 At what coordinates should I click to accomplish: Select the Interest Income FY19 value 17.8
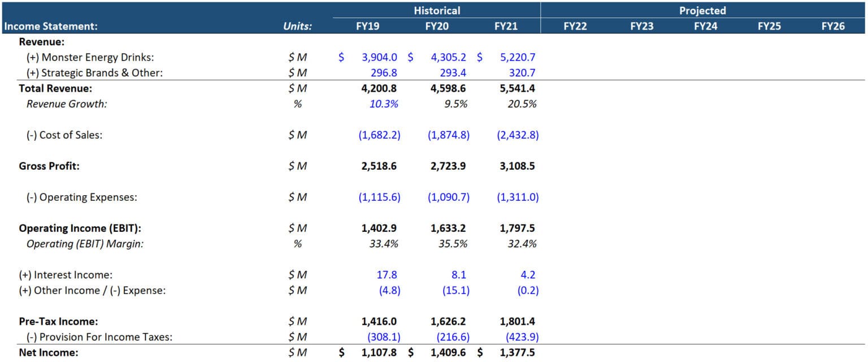click(x=387, y=274)
